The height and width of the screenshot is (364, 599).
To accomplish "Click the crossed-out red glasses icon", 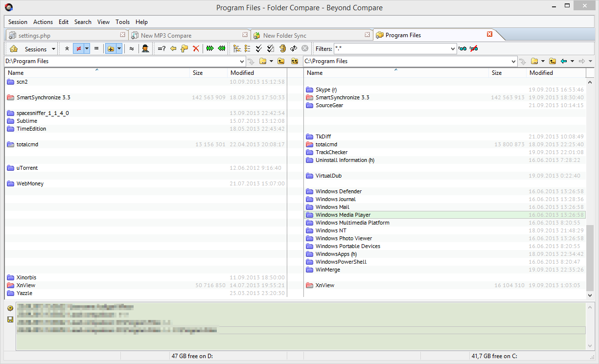I will tap(474, 49).
